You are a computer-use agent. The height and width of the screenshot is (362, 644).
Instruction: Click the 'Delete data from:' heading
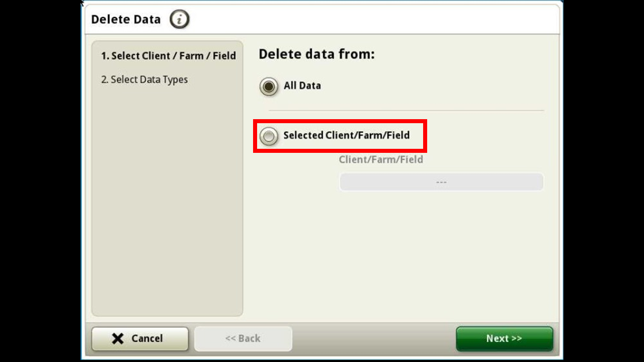click(x=316, y=54)
